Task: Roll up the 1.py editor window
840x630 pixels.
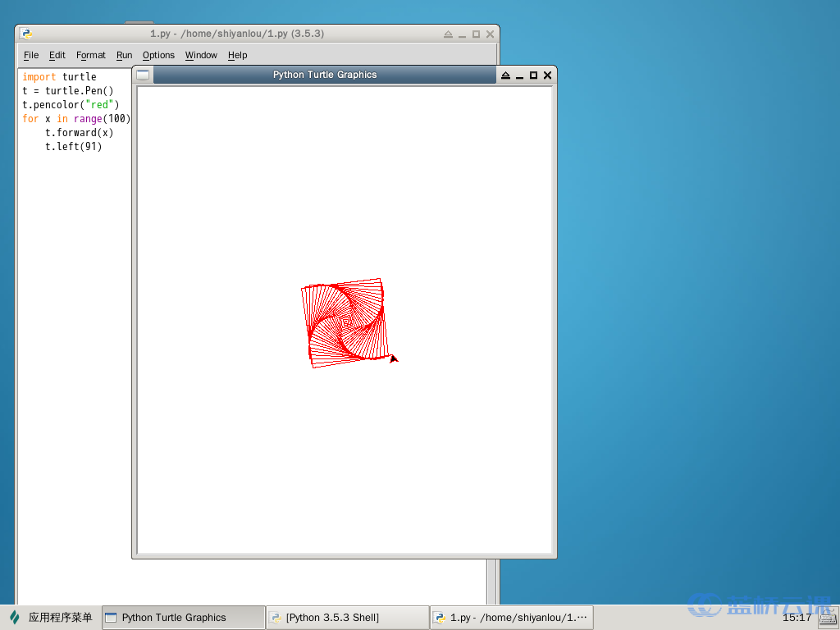Action: point(448,34)
